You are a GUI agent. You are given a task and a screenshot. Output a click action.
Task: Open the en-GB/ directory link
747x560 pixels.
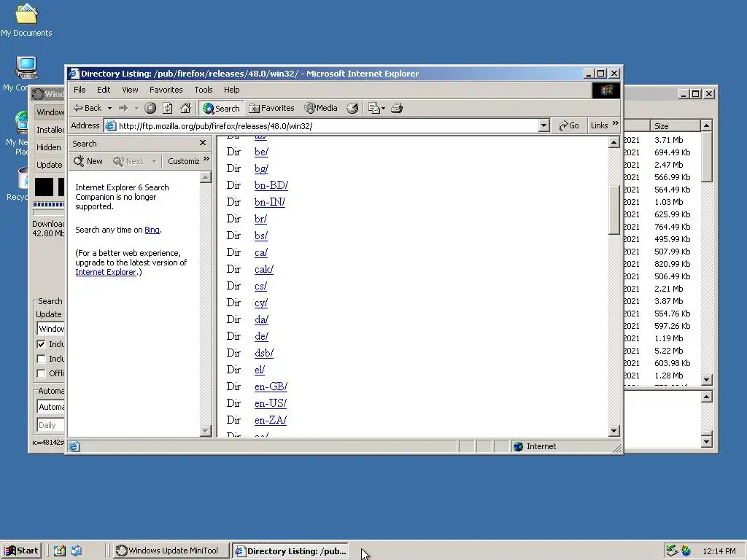[271, 386]
